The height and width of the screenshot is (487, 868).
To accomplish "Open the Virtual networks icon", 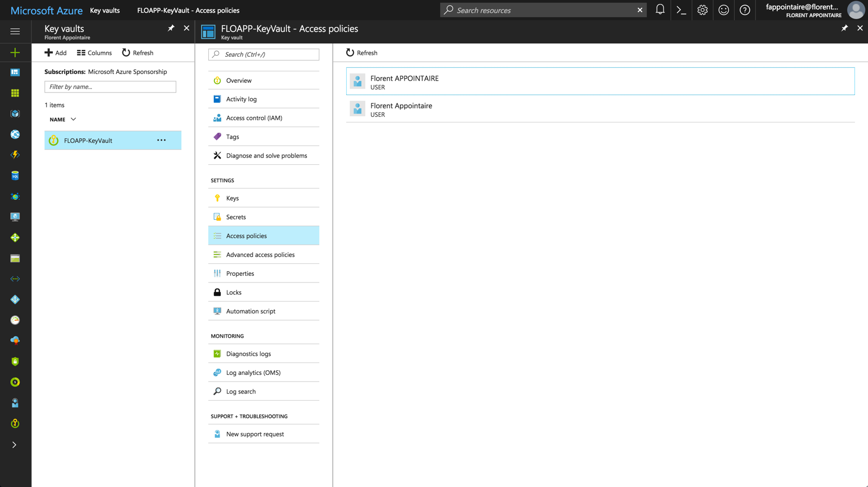I will coord(15,279).
